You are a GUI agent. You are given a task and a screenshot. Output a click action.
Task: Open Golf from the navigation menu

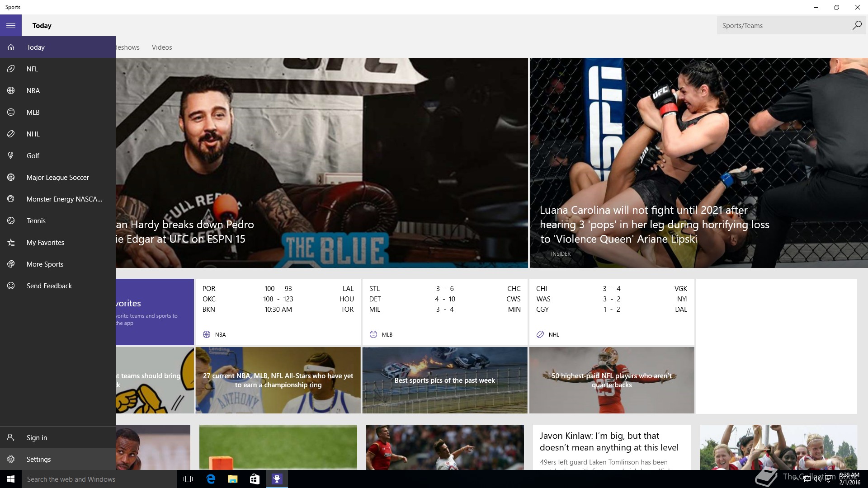tap(58, 155)
